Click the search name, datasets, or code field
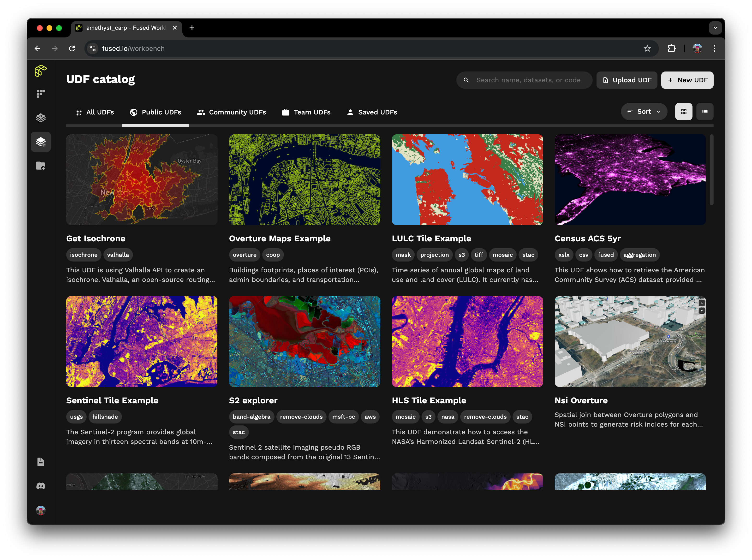Viewport: 752px width, 560px height. [x=528, y=80]
